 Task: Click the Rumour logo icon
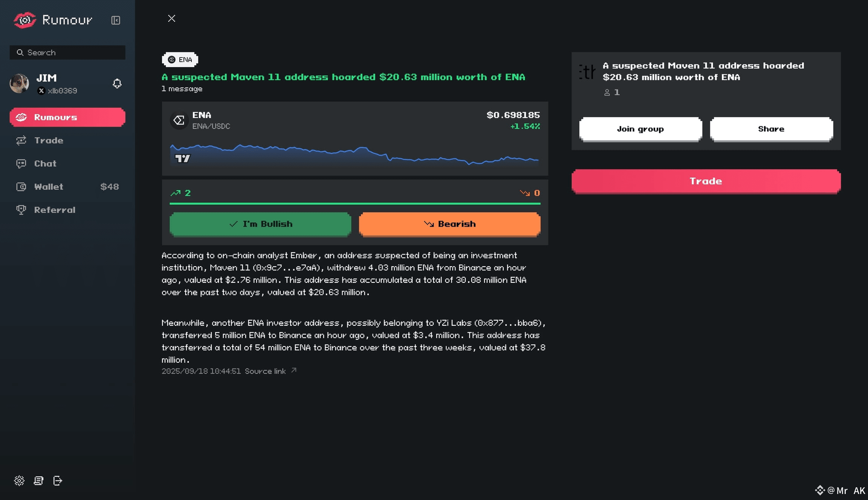click(x=25, y=20)
